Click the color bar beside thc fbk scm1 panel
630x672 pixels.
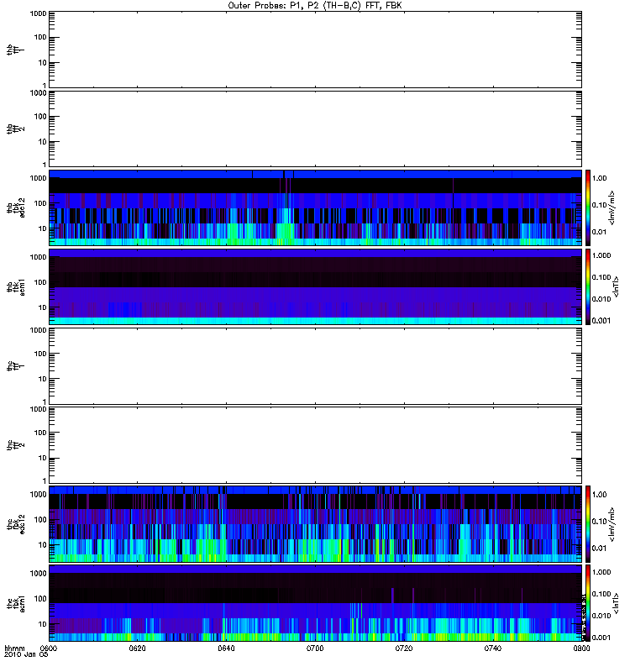click(588, 603)
